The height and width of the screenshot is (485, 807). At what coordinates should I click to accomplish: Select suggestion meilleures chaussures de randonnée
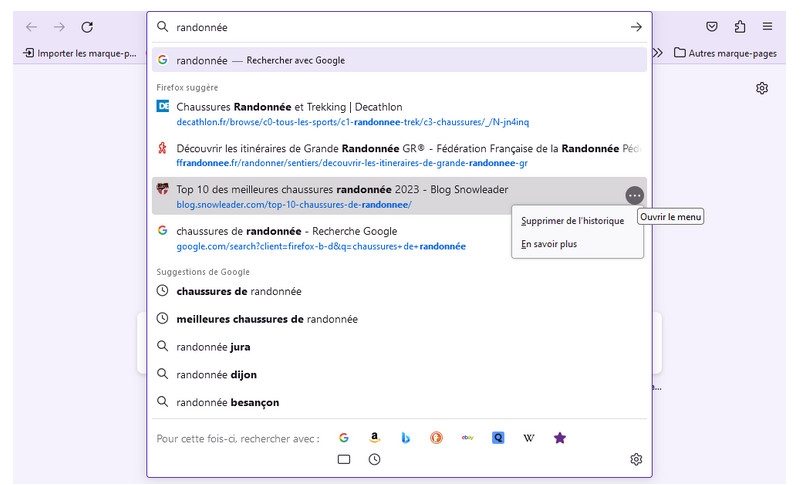coord(399,319)
